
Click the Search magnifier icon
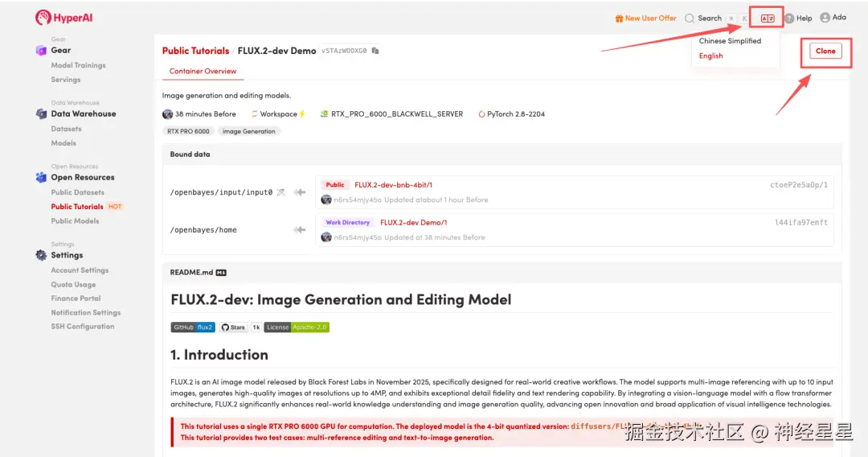(690, 19)
